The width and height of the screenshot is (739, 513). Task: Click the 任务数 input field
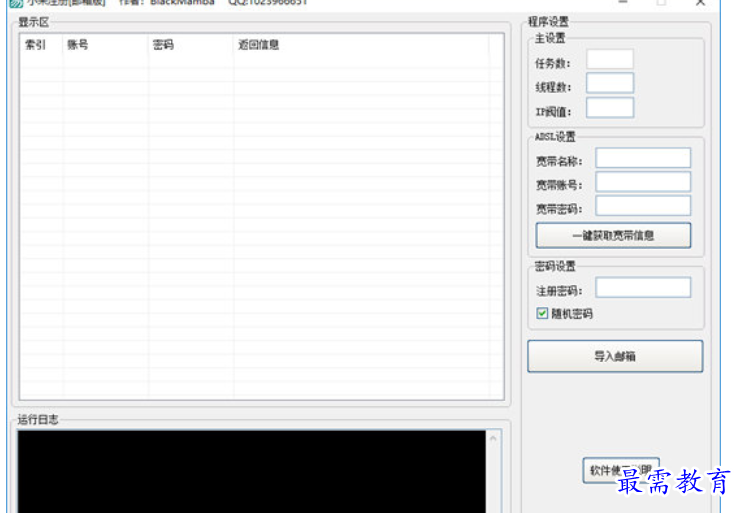609,59
